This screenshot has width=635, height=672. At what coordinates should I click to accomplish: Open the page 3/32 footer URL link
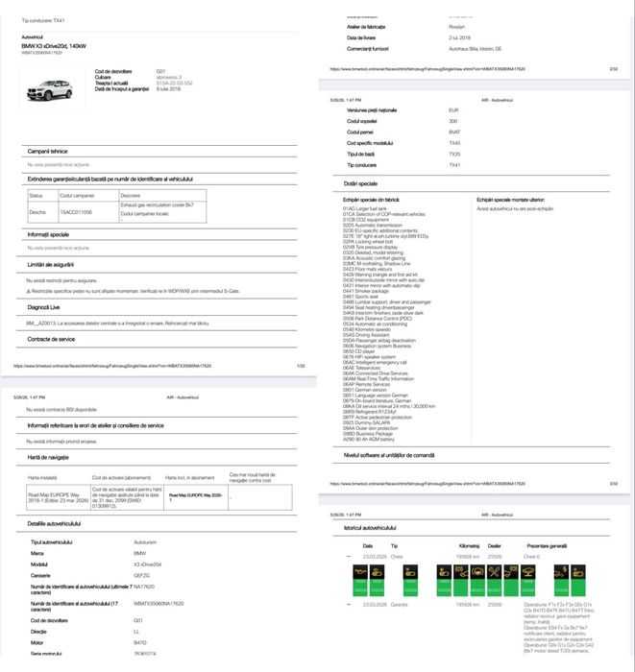pos(427,484)
